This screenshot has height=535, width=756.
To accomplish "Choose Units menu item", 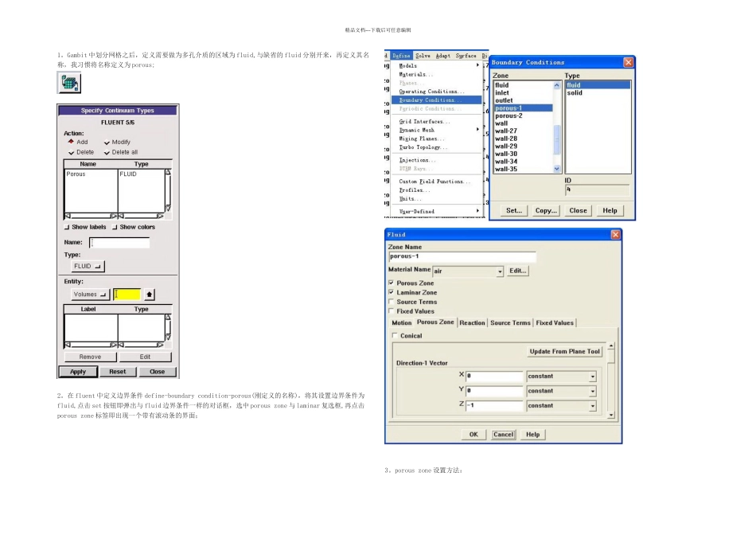I will click(437, 199).
